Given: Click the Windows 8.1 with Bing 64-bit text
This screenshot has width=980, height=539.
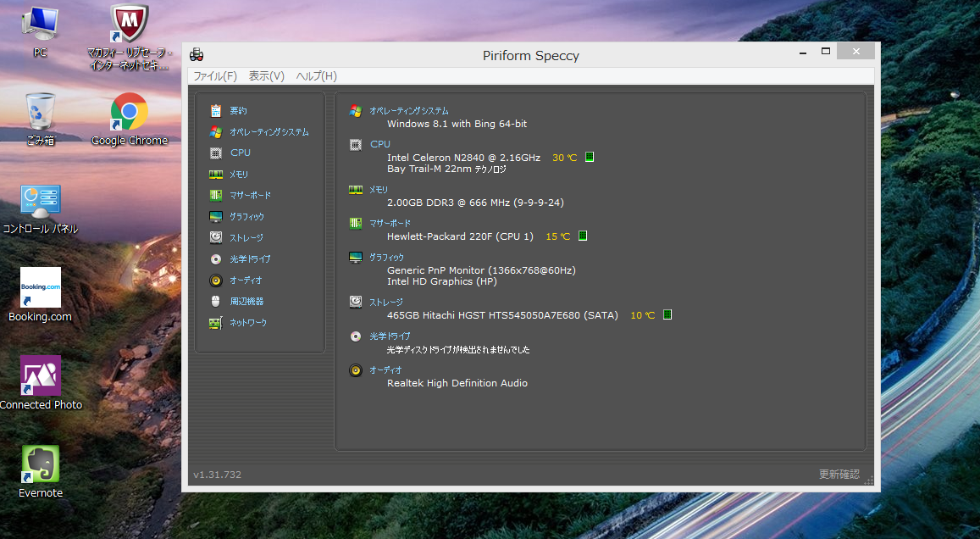Looking at the screenshot, I should (x=457, y=124).
